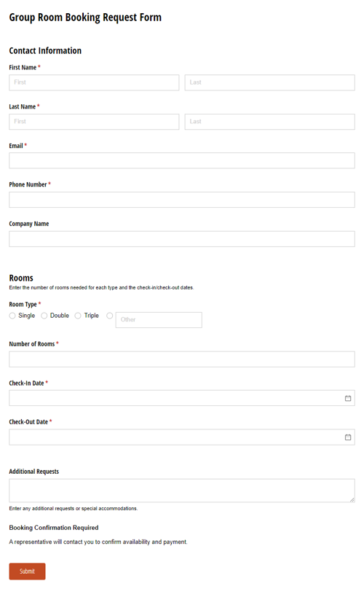Click the Check-In Date label
This screenshot has width=364, height=589.
[26, 383]
